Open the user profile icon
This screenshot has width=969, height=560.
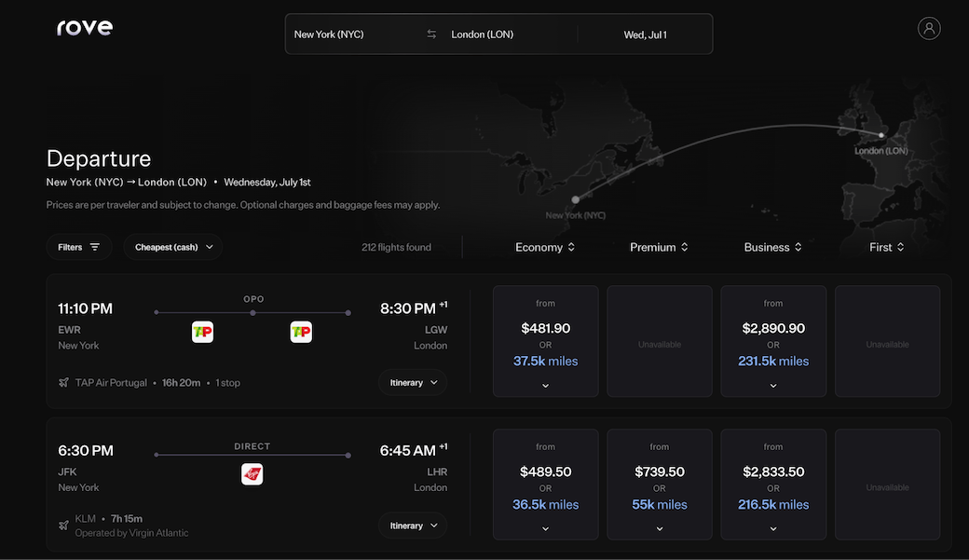(929, 28)
